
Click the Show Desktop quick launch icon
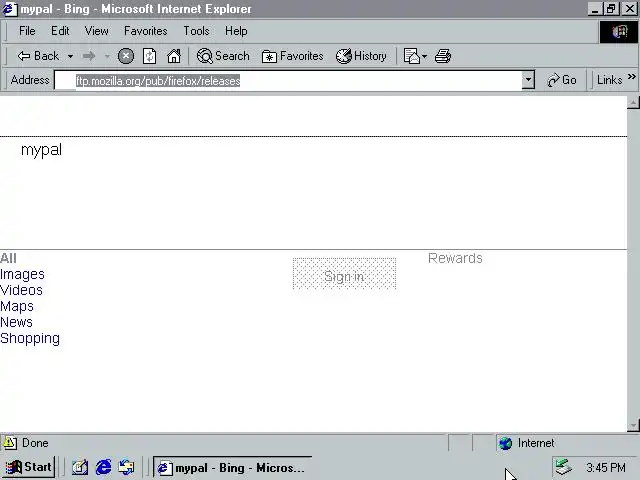[x=80, y=467]
